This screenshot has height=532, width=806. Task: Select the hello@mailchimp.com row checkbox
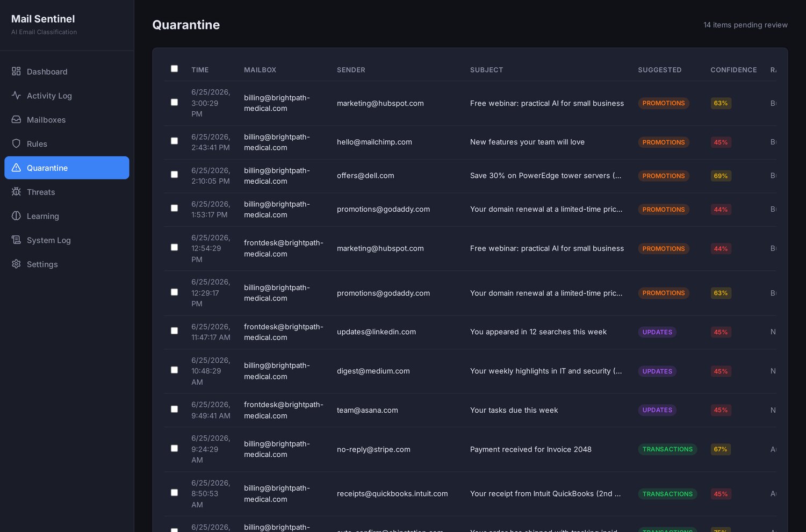tap(174, 141)
